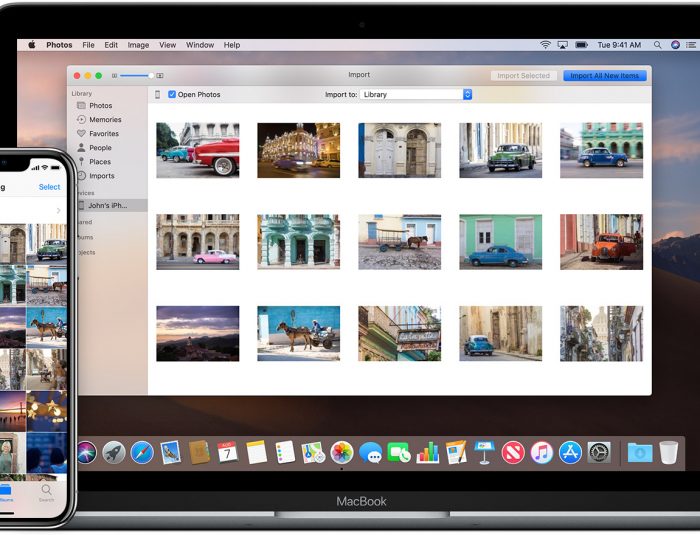
Task: Open Numbers chart icon in Dock
Action: tap(428, 452)
